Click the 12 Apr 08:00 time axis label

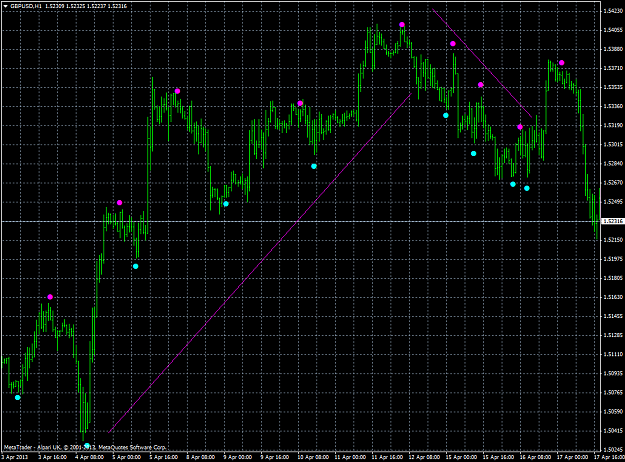coord(424,457)
